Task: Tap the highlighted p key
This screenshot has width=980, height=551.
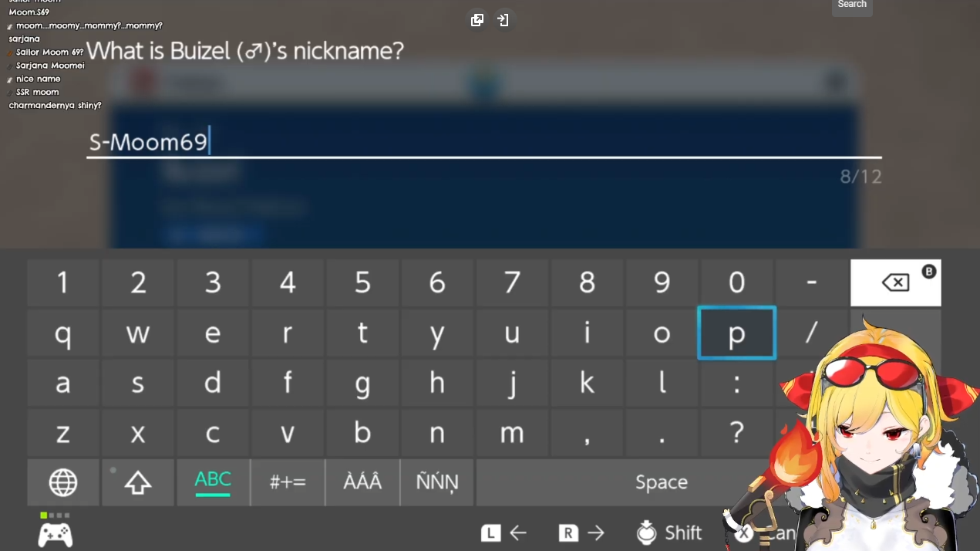Action: point(736,333)
